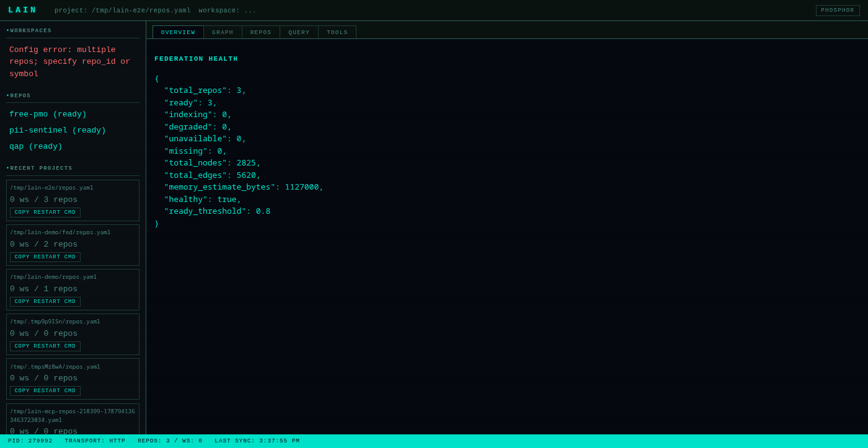868x448 pixels.
Task: Click the Transport: HTTP status entry
Action: tap(95, 441)
